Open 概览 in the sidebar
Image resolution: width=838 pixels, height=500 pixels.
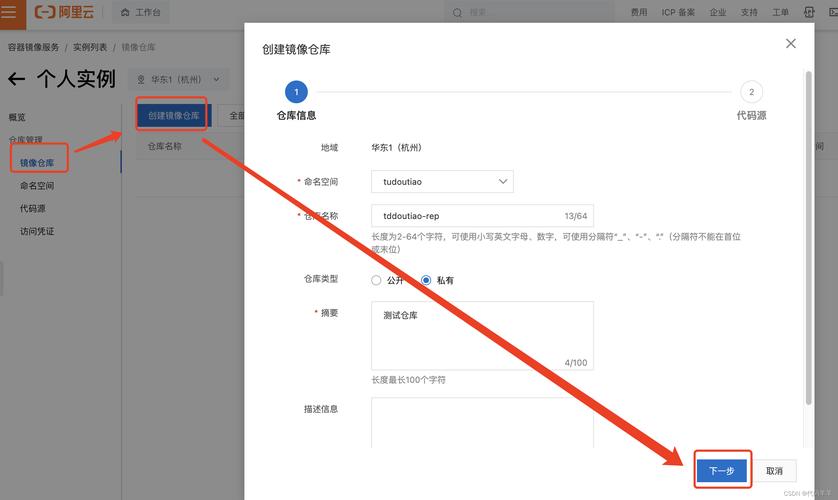coord(17,117)
